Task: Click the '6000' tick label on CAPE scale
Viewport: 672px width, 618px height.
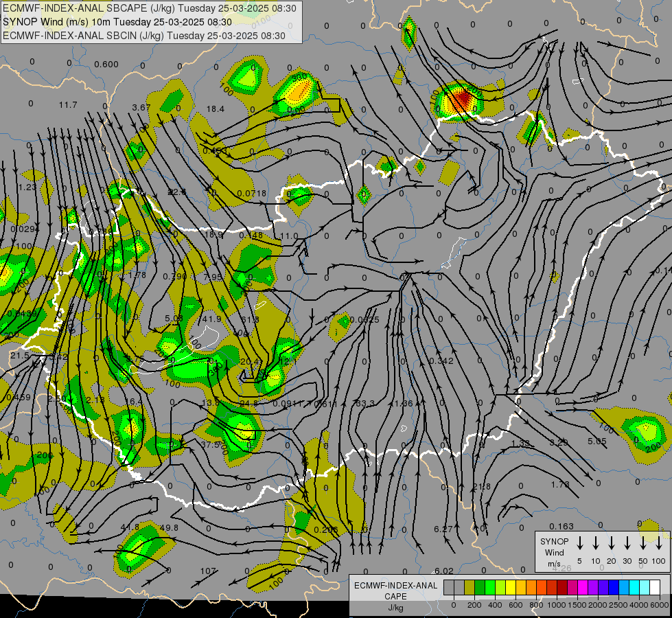Action: tap(660, 605)
